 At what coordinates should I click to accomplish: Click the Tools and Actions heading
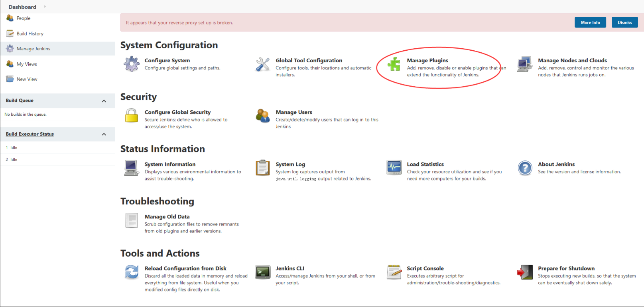point(160,254)
